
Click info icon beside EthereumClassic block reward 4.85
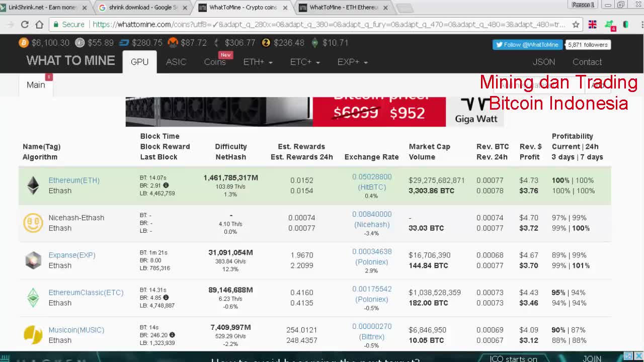tap(166, 298)
